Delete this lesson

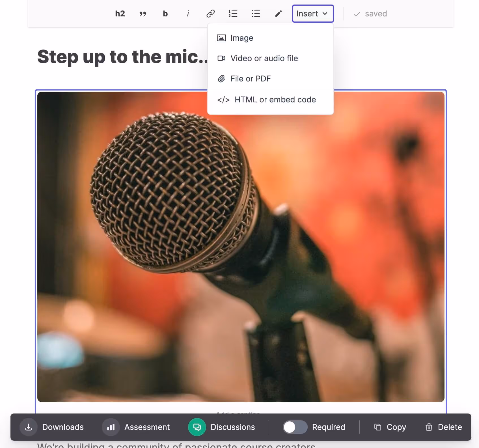pos(443,427)
